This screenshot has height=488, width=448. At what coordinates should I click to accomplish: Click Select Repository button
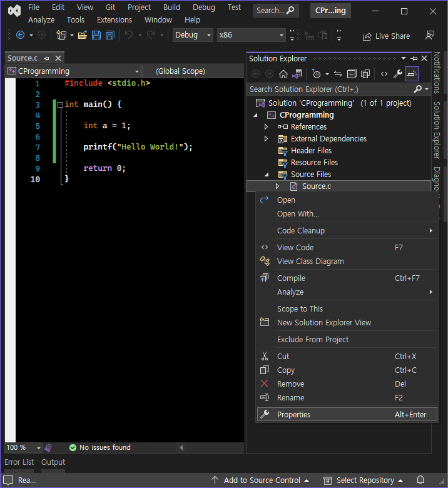(363, 480)
